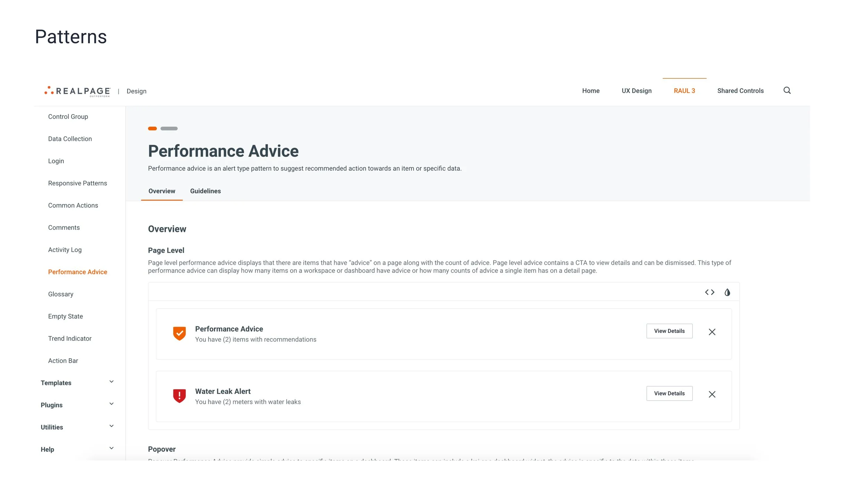This screenshot has width=868, height=486.
Task: Switch to the Guidelines tab
Action: [205, 191]
